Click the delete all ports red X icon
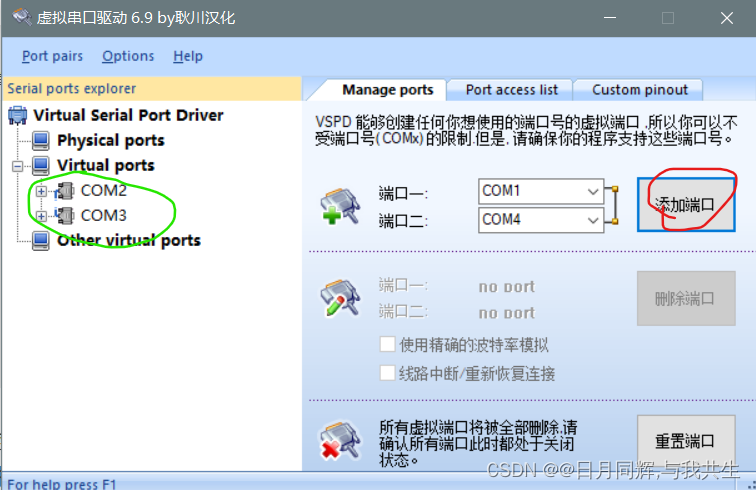756x490 pixels. tap(340, 440)
